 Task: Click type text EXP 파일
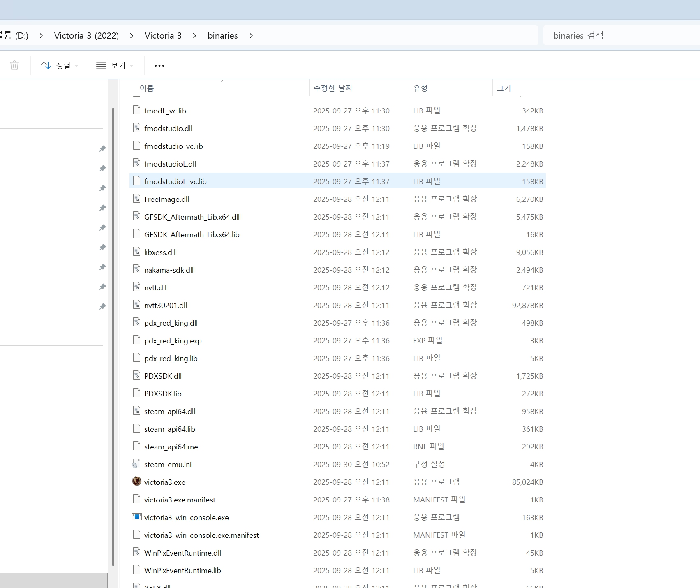click(x=428, y=340)
